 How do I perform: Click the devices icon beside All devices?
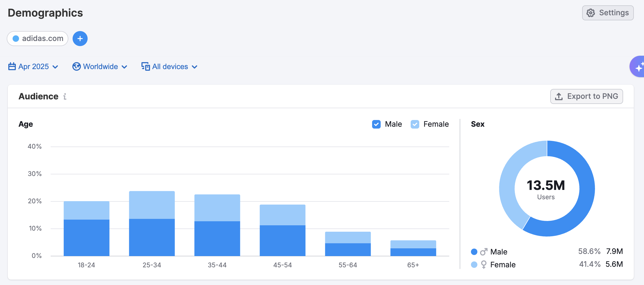(x=145, y=66)
